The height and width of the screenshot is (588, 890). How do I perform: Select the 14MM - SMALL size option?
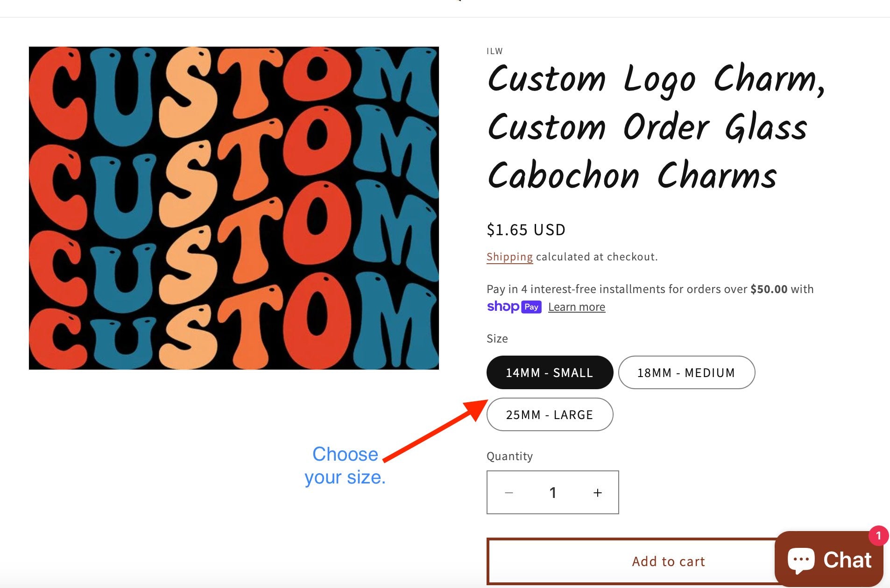(550, 372)
